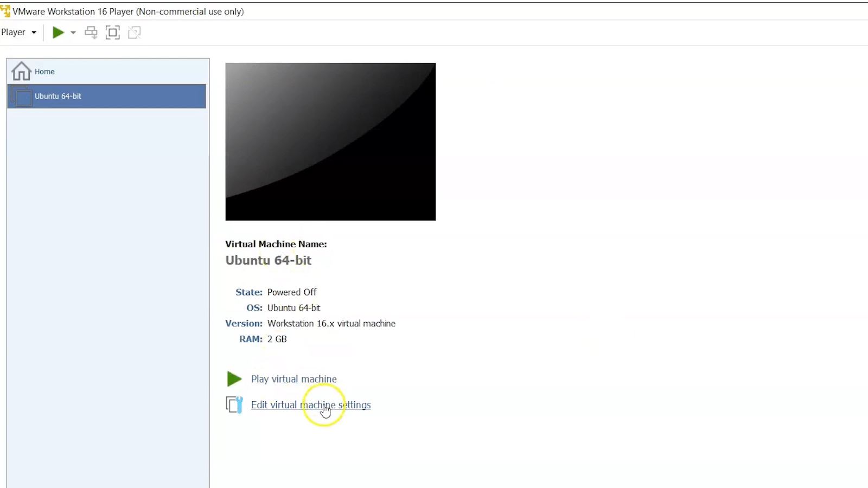Expand the arrow beside Player
868x488 pixels.
click(x=34, y=33)
